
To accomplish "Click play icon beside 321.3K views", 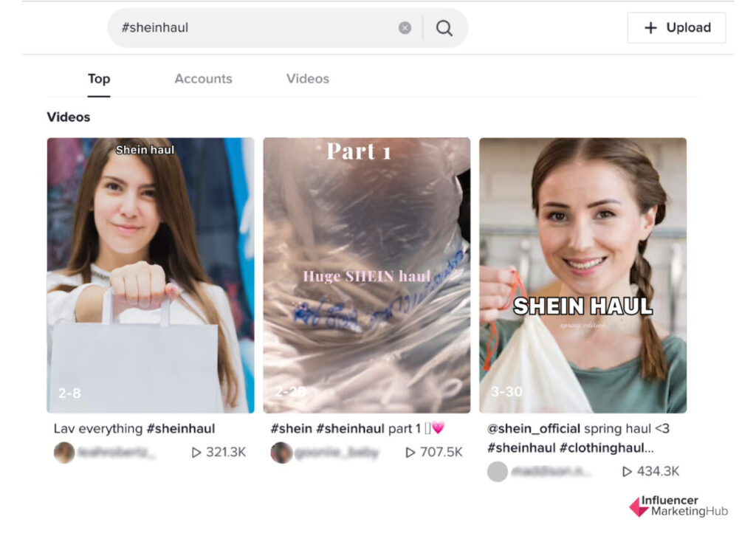I will 196,452.
